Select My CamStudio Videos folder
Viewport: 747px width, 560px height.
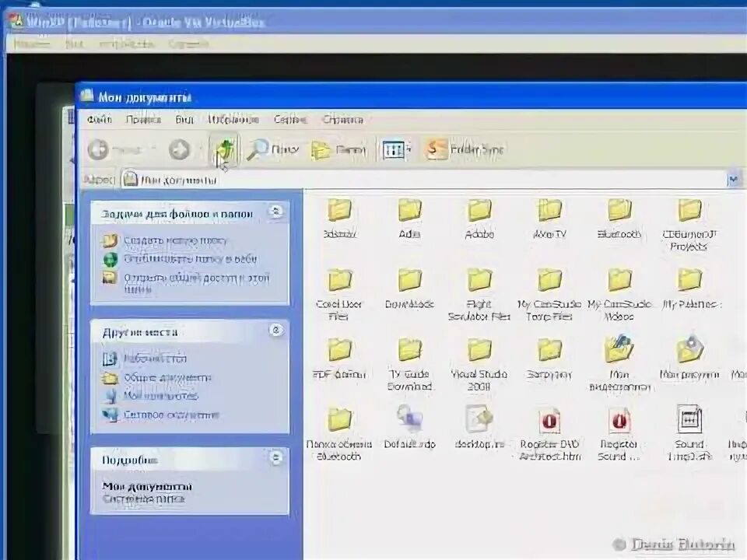coord(619,296)
